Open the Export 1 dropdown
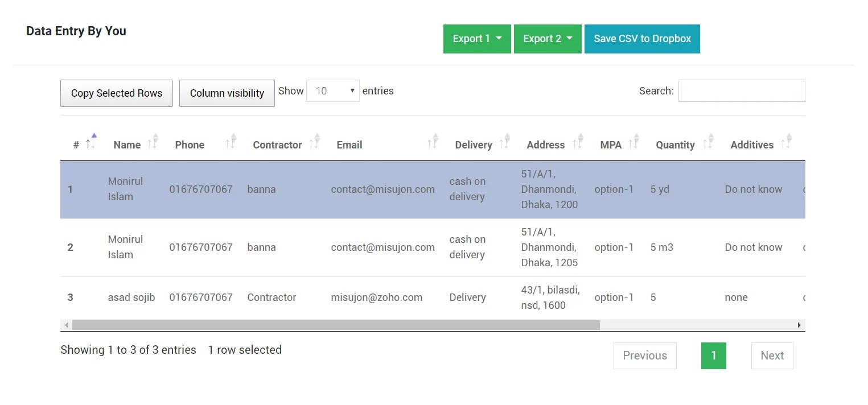The height and width of the screenshot is (405, 868). point(477,39)
